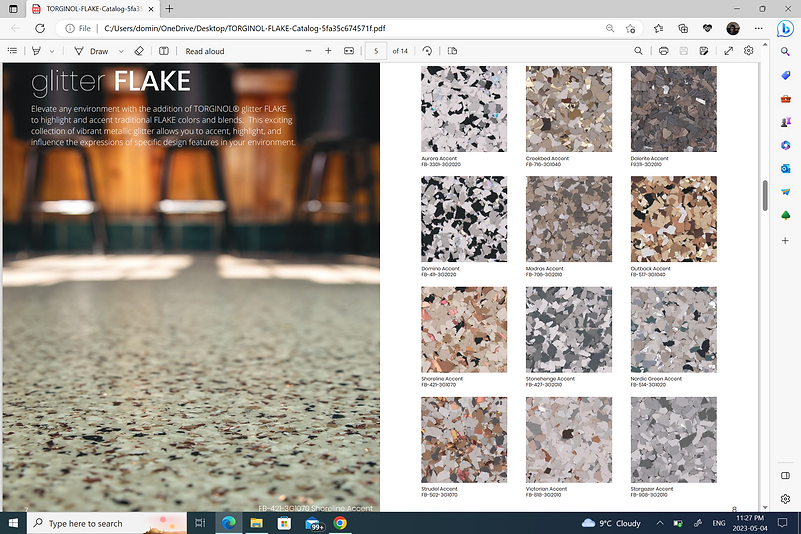This screenshot has width=801, height=534.
Task: Activate the Draw tool
Action: tap(92, 51)
